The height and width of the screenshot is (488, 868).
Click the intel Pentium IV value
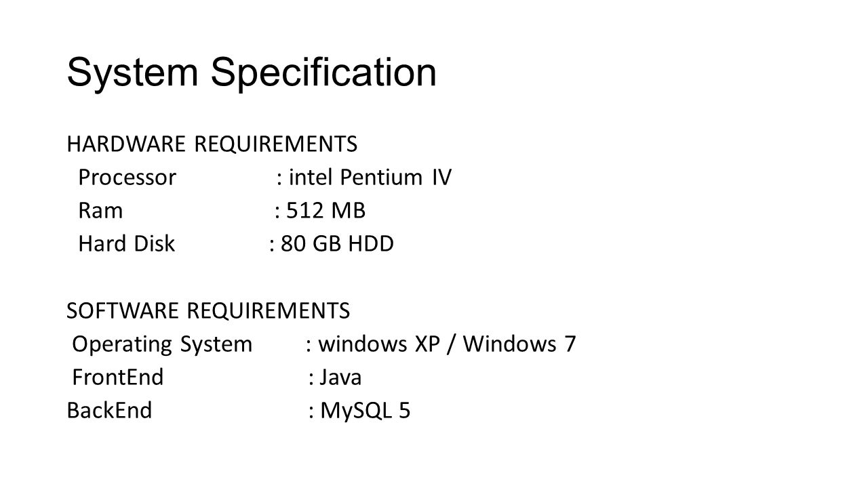(370, 178)
